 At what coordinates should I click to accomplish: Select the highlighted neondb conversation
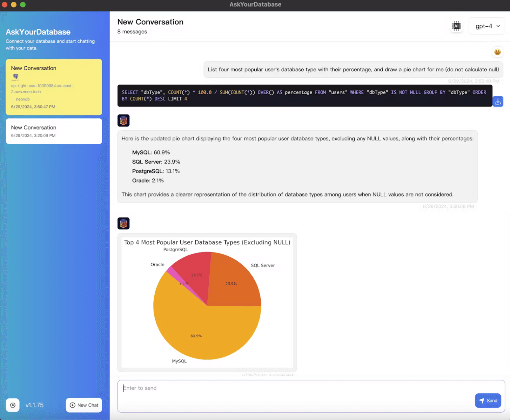[54, 87]
